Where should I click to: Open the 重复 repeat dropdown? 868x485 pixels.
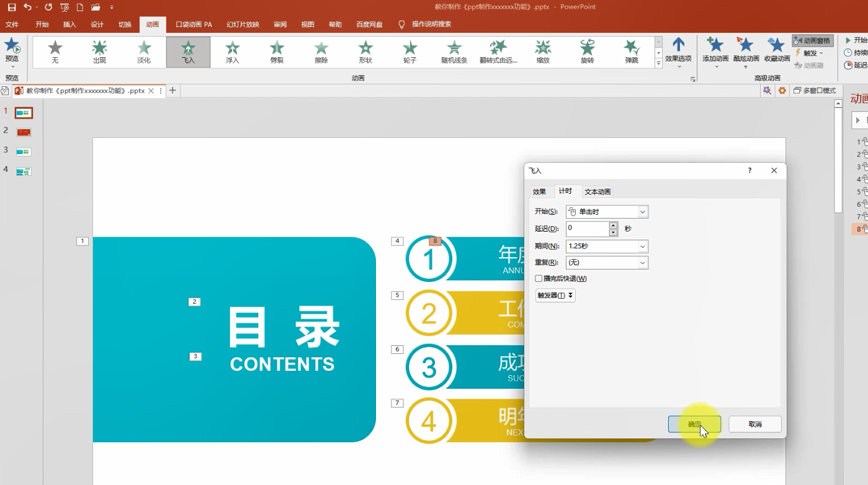coord(607,263)
